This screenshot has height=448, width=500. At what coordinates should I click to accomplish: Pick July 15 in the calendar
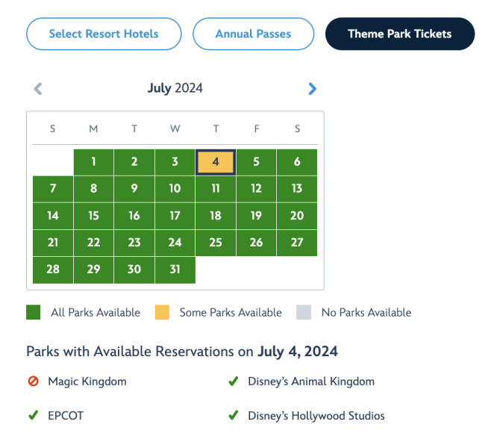coord(93,216)
